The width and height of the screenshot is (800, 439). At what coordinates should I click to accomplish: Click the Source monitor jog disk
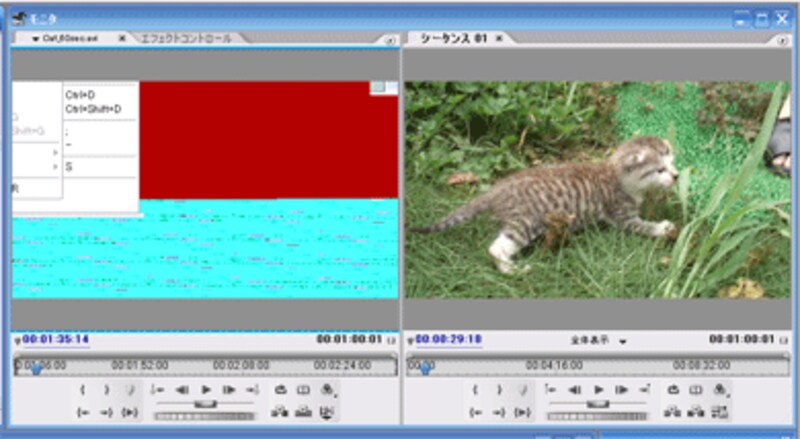point(204,416)
